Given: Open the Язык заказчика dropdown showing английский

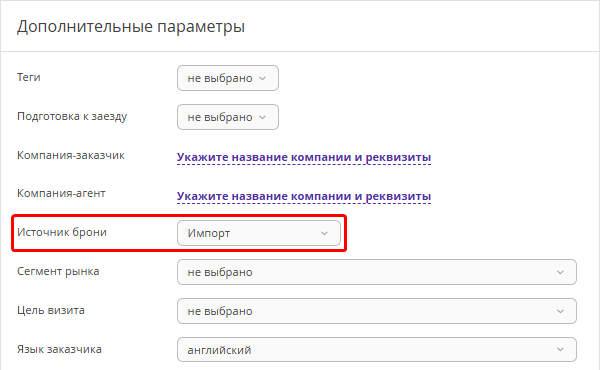Looking at the screenshot, I should (x=377, y=349).
